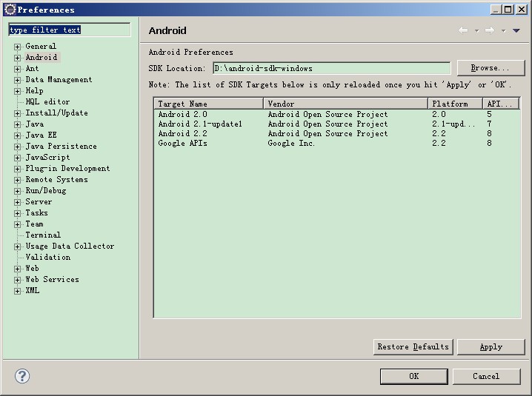
Task: Dismiss dialog with Cancel button
Action: pos(486,376)
